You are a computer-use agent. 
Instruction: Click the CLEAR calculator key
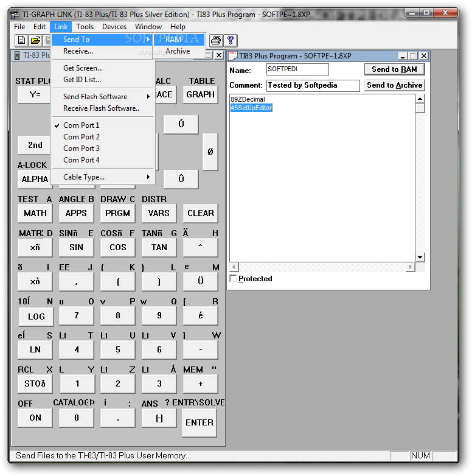(201, 213)
